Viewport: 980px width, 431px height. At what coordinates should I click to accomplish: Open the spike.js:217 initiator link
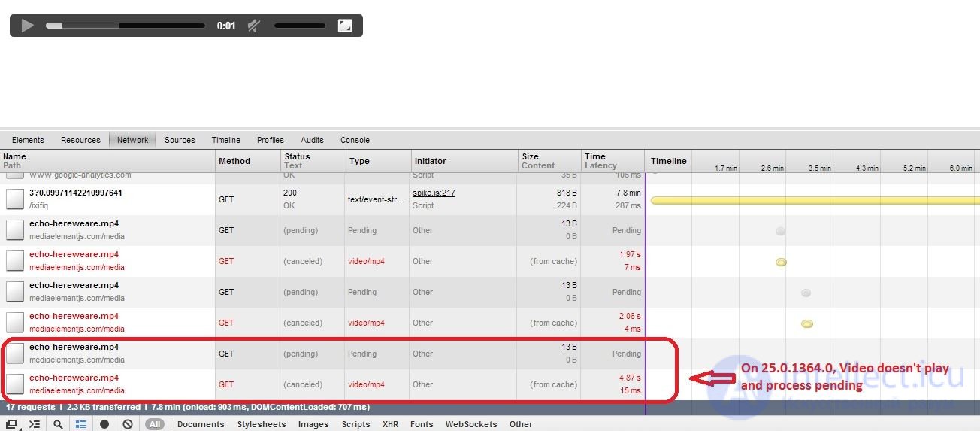click(x=434, y=193)
